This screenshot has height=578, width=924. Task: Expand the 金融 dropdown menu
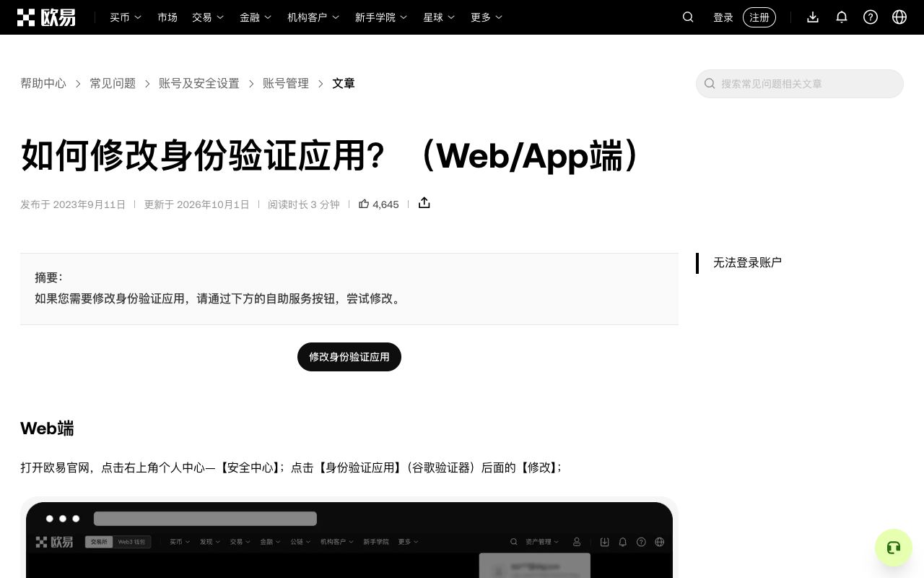[256, 17]
